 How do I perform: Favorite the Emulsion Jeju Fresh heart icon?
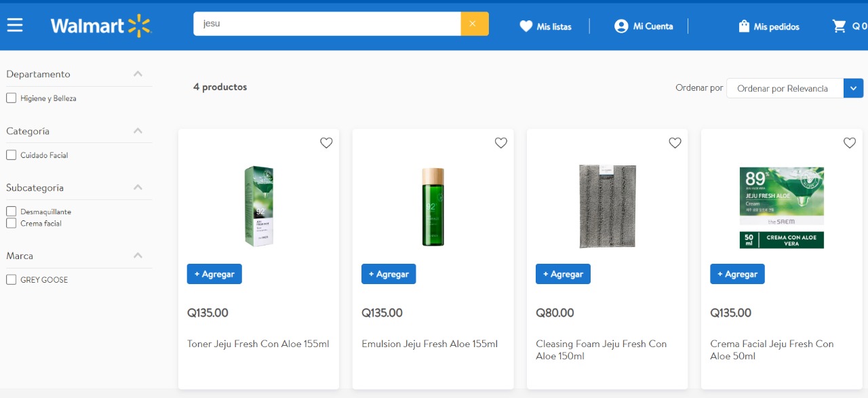pyautogui.click(x=500, y=143)
